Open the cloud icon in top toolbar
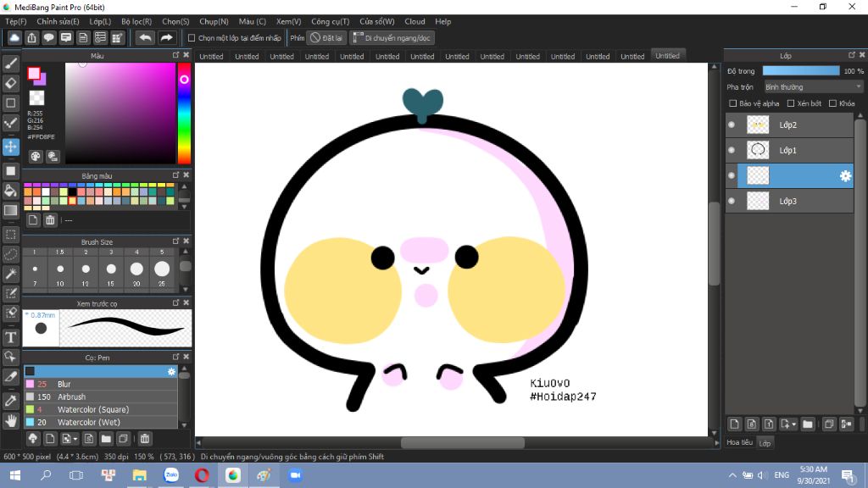 14,37
